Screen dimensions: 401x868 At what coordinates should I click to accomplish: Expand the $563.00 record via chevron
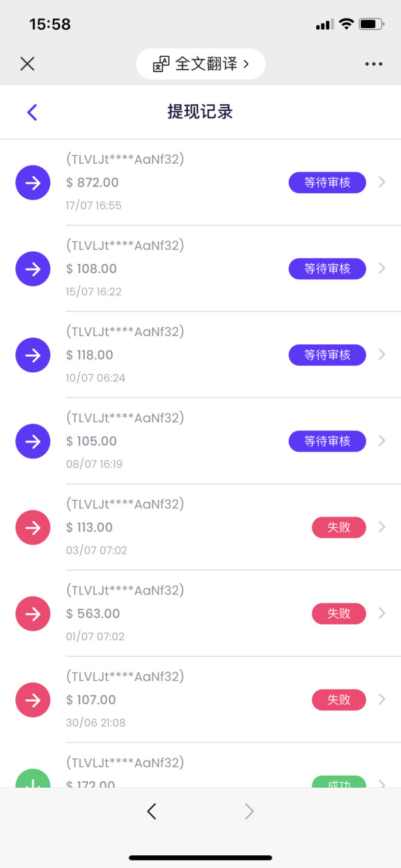382,613
